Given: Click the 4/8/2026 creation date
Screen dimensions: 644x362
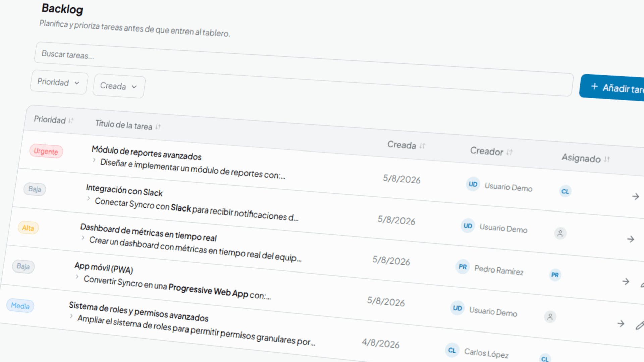Looking at the screenshot, I should pyautogui.click(x=380, y=343).
